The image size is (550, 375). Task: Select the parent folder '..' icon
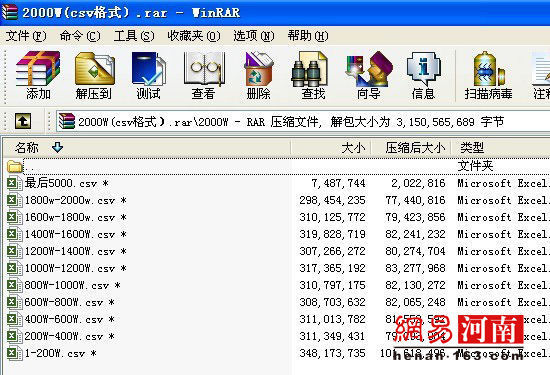tap(14, 166)
